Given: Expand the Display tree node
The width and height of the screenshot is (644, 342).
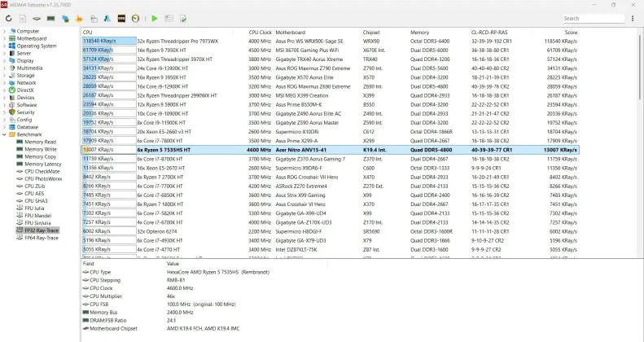Looking at the screenshot, I should 4,61.
